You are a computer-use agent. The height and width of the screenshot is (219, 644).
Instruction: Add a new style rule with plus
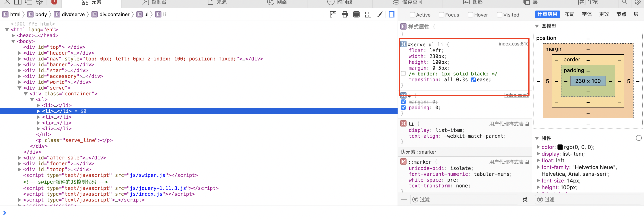(404, 200)
